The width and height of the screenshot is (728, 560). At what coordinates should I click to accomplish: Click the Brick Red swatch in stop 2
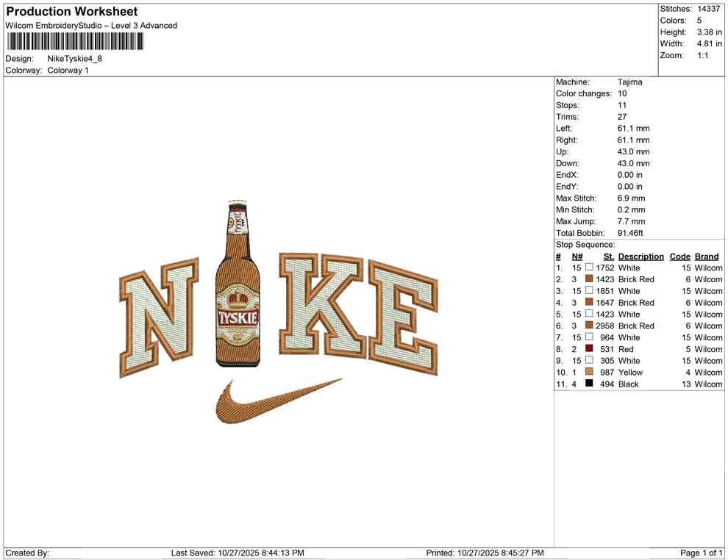(589, 279)
